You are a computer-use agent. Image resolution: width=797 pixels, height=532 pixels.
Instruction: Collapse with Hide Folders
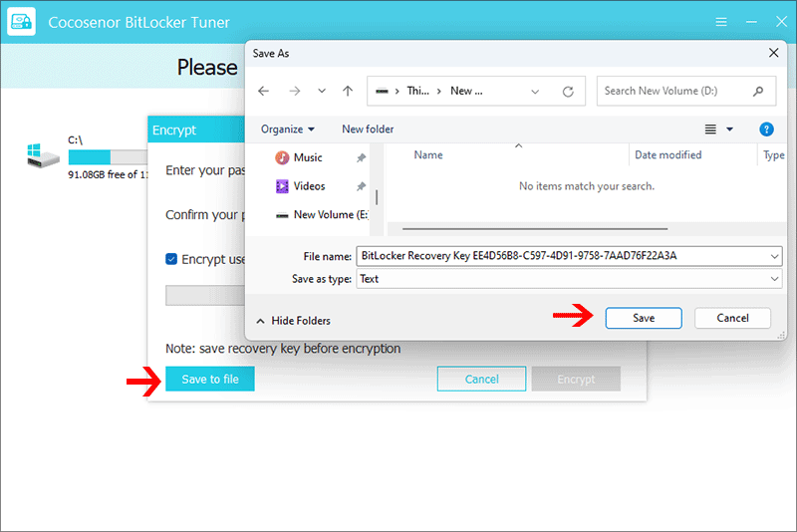tap(293, 321)
